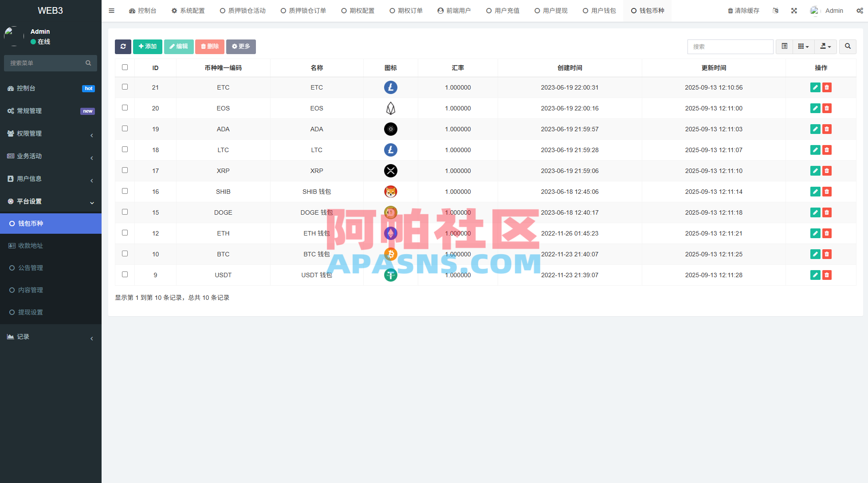
Task: Open the 提现设置 sidebar item
Action: coord(51,312)
